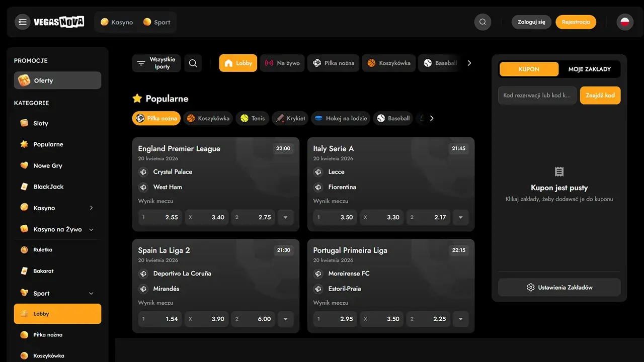
Task: Click the empty coupon receipt icon
Action: (x=559, y=172)
